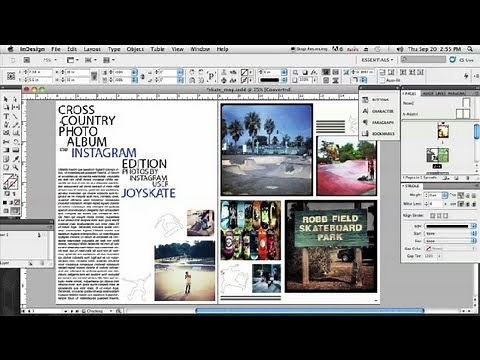
Task: Toggle the Auto-Fit checkbox
Action: (383, 80)
